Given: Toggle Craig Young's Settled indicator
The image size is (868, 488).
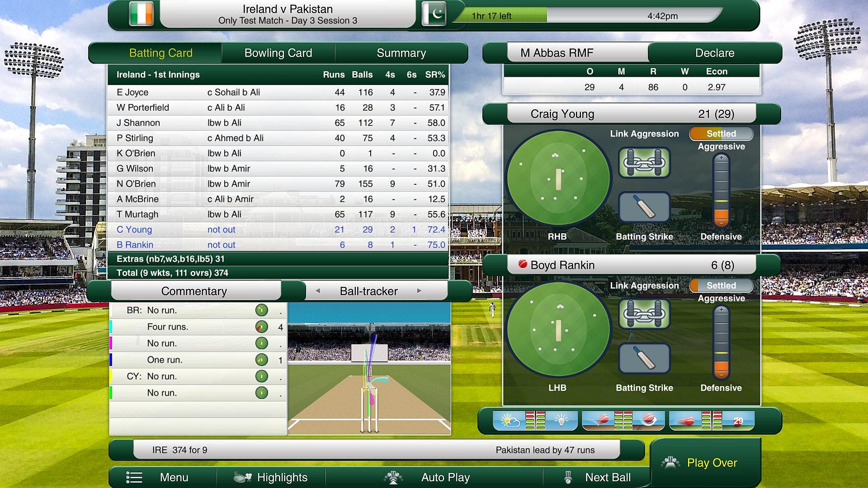Looking at the screenshot, I should pos(721,134).
